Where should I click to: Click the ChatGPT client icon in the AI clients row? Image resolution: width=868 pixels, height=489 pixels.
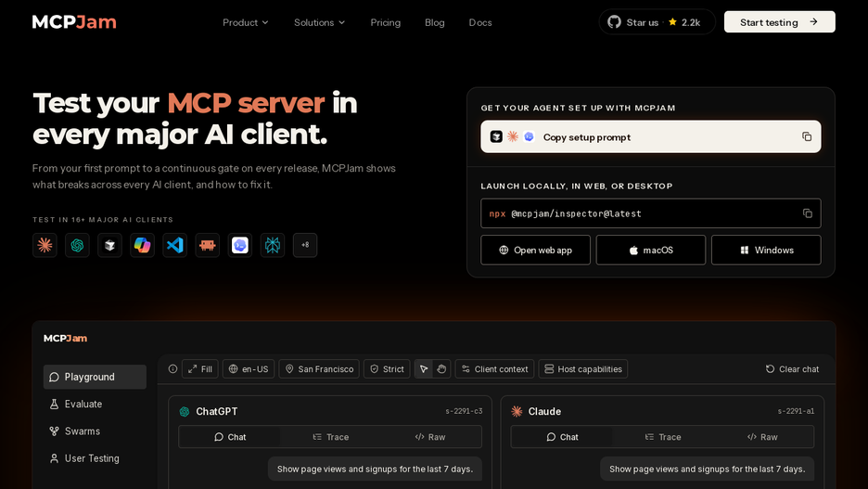click(x=77, y=245)
